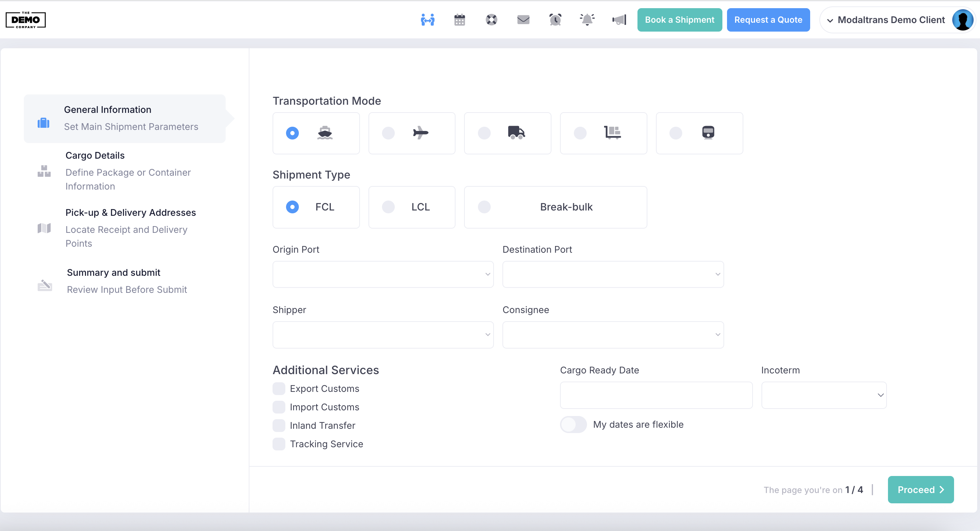Expand the Origin Port dropdown

tap(383, 274)
